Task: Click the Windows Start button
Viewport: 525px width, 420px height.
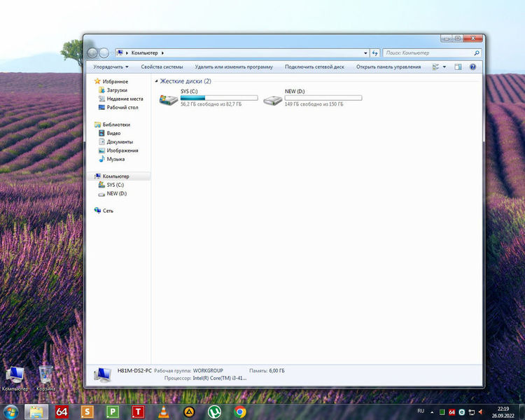Action: (x=11, y=412)
